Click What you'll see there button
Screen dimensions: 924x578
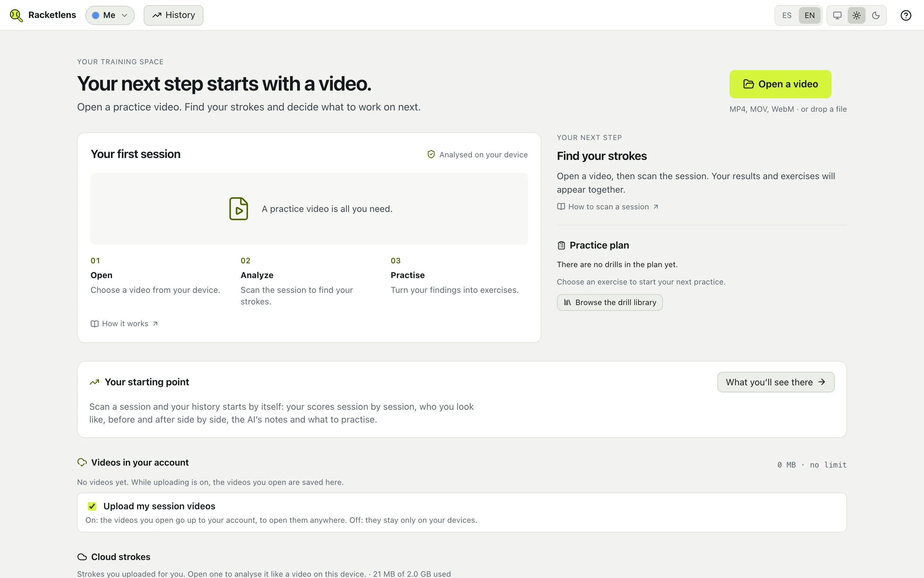pyautogui.click(x=775, y=382)
